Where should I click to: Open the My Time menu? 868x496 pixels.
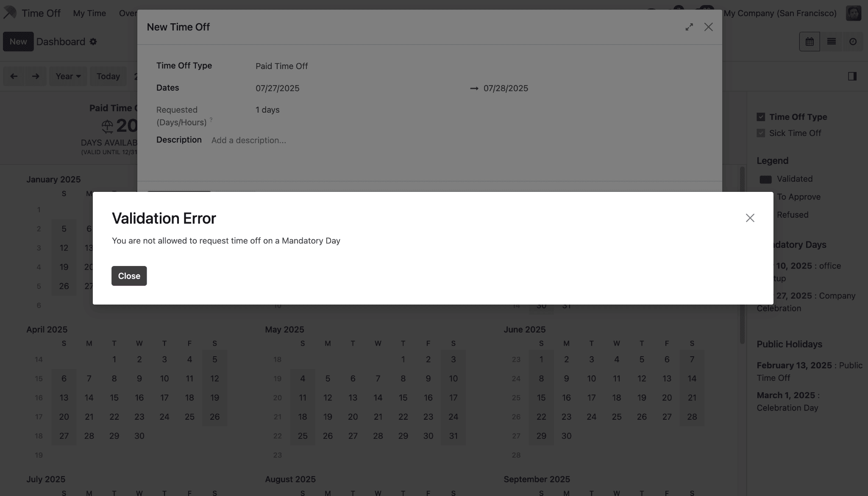[x=89, y=13]
